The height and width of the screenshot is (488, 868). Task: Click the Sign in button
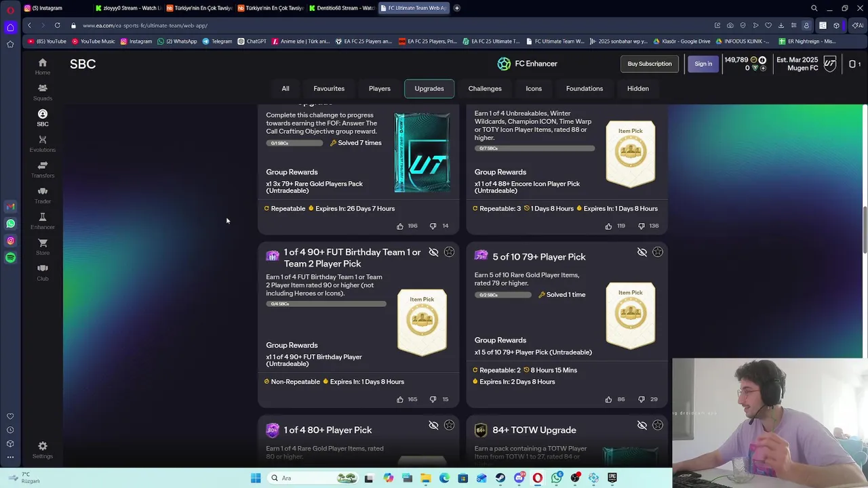click(x=703, y=64)
